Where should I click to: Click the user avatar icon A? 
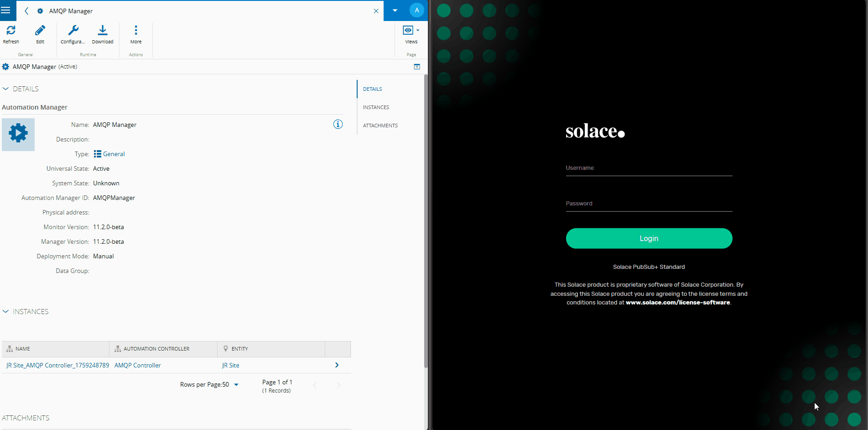[x=416, y=10]
